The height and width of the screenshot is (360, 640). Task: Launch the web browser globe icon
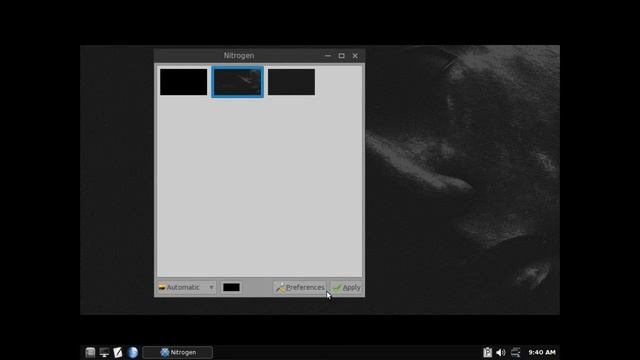133,352
